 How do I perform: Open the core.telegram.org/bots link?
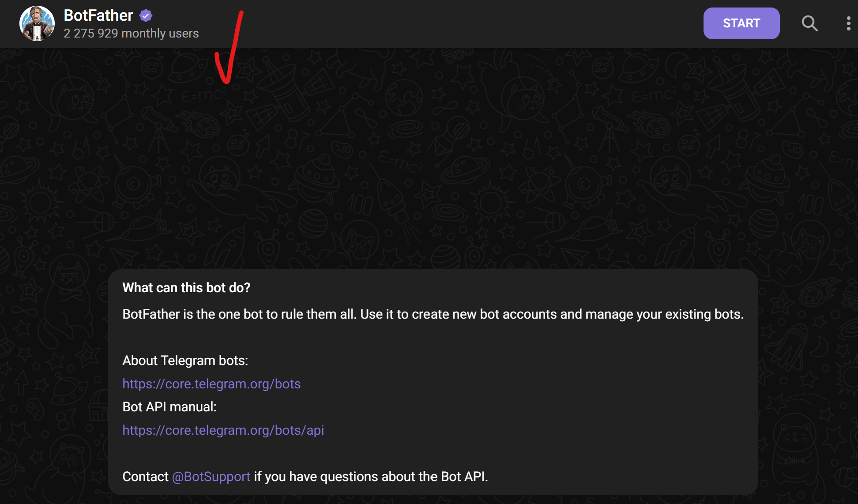click(211, 384)
